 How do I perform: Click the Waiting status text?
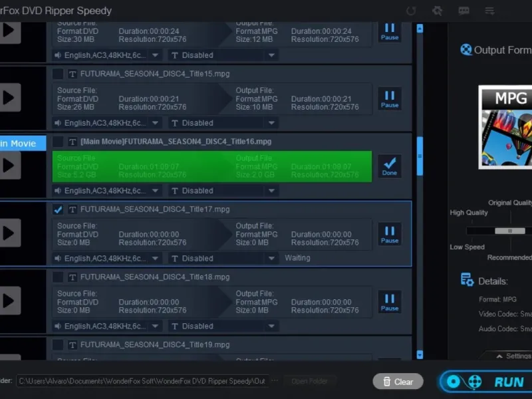pos(297,258)
